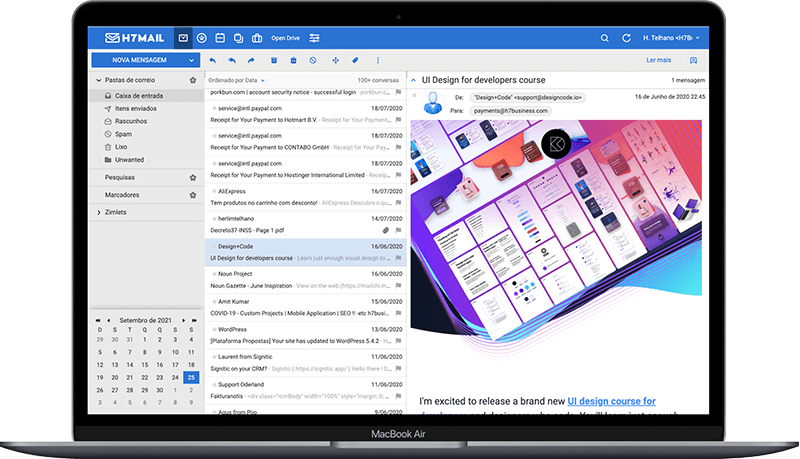Image resolution: width=800 pixels, height=459 pixels.
Task: Open the Contacts tab icon in header
Action: 202,38
